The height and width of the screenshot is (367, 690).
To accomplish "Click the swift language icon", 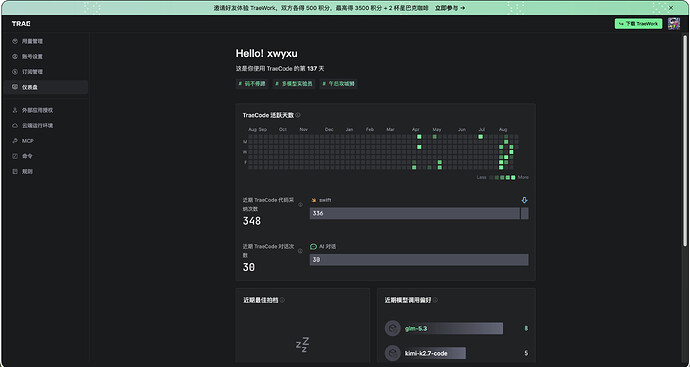I will pyautogui.click(x=313, y=200).
